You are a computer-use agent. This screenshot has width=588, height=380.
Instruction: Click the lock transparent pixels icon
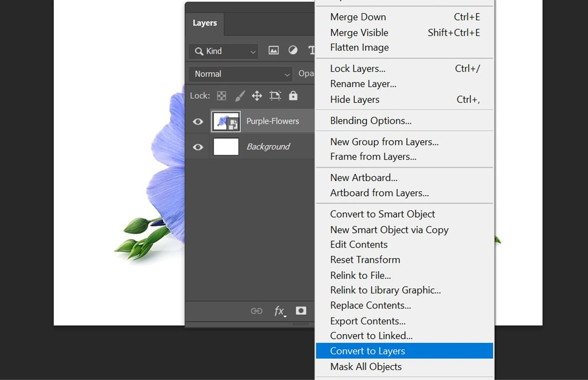pos(222,96)
